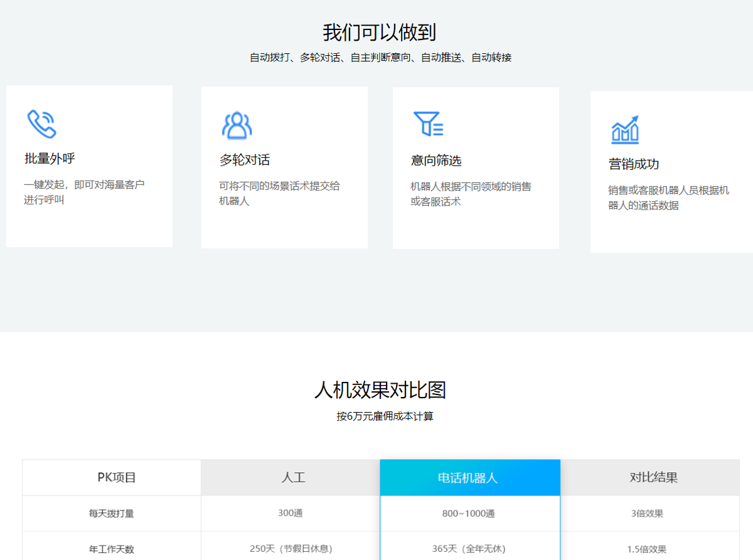Click the funnel filter icon for 意向筛选
This screenshot has height=560, width=753.
[x=429, y=124]
